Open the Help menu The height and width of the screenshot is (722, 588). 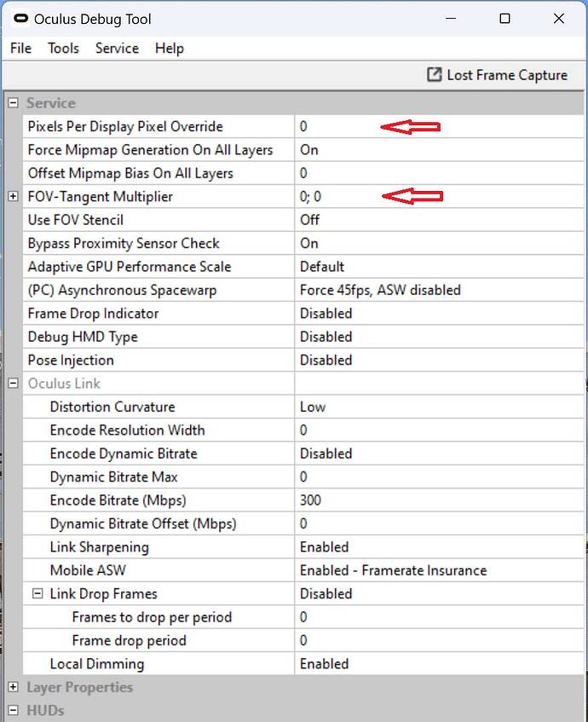[169, 49]
